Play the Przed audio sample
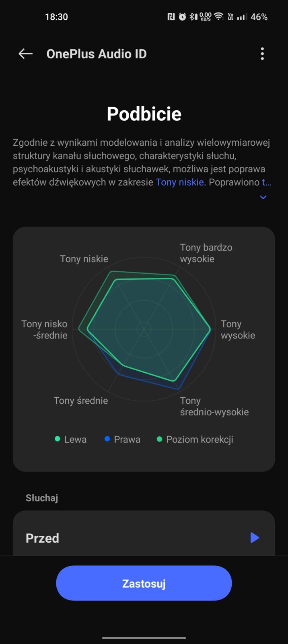The image size is (288, 644). pyautogui.click(x=255, y=538)
